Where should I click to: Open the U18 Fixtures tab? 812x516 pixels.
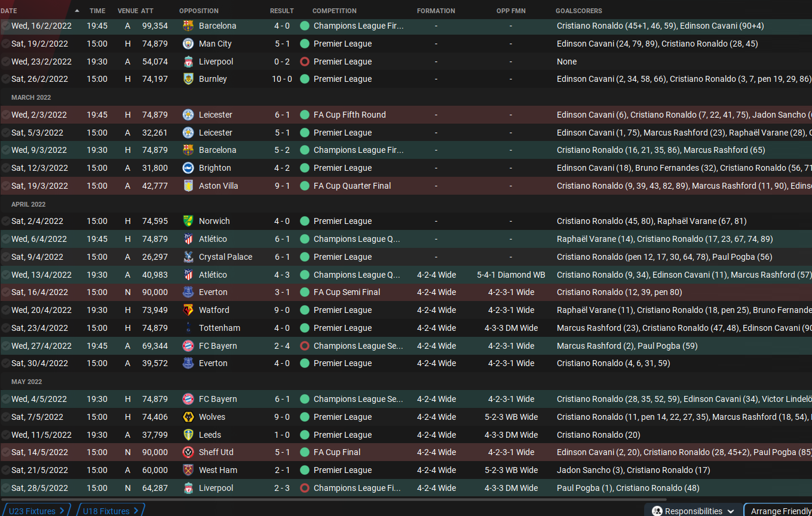110,511
